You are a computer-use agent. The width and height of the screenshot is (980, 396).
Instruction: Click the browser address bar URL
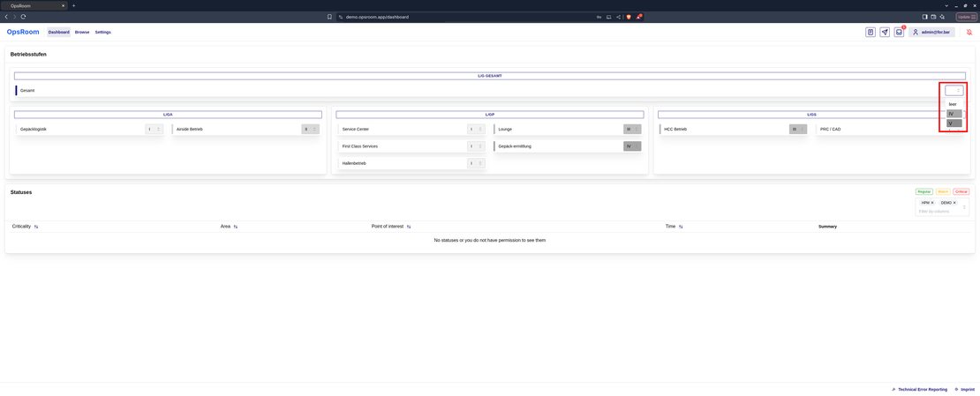click(377, 17)
